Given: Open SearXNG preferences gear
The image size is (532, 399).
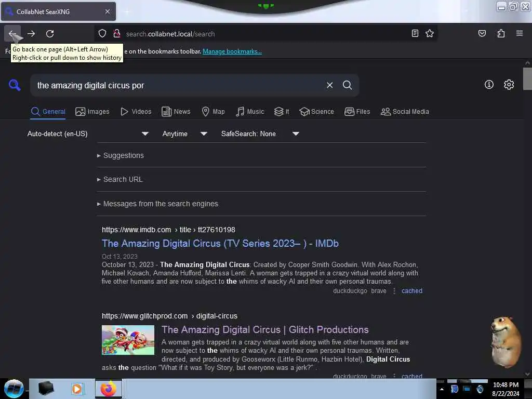Looking at the screenshot, I should (x=509, y=85).
